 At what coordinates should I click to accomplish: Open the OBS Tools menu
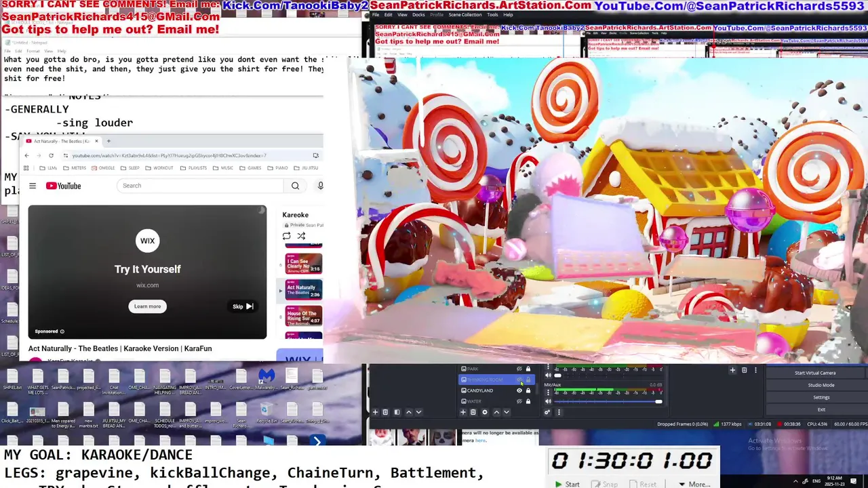492,14
